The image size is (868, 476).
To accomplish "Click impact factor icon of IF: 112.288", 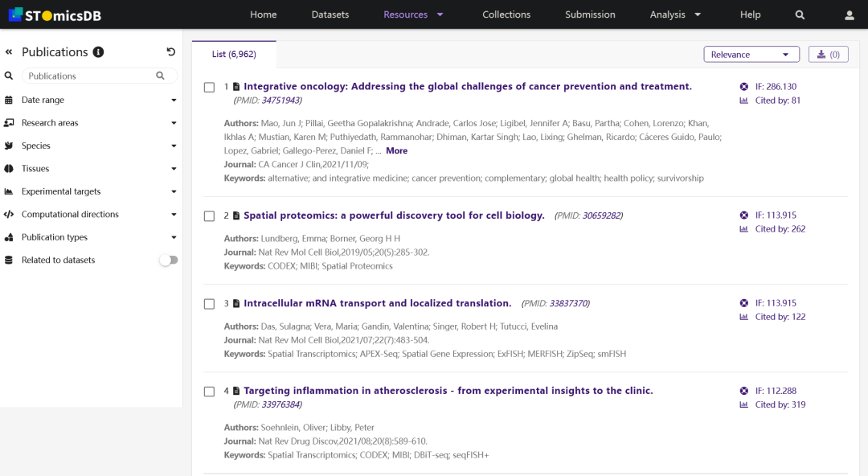I will pos(744,391).
